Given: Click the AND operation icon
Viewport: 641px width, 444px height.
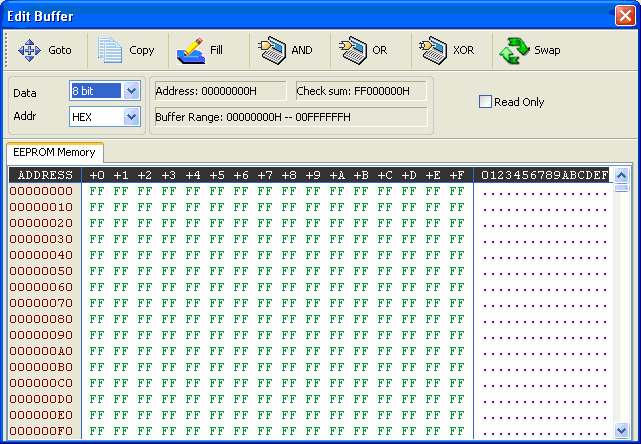Looking at the screenshot, I should 271,50.
